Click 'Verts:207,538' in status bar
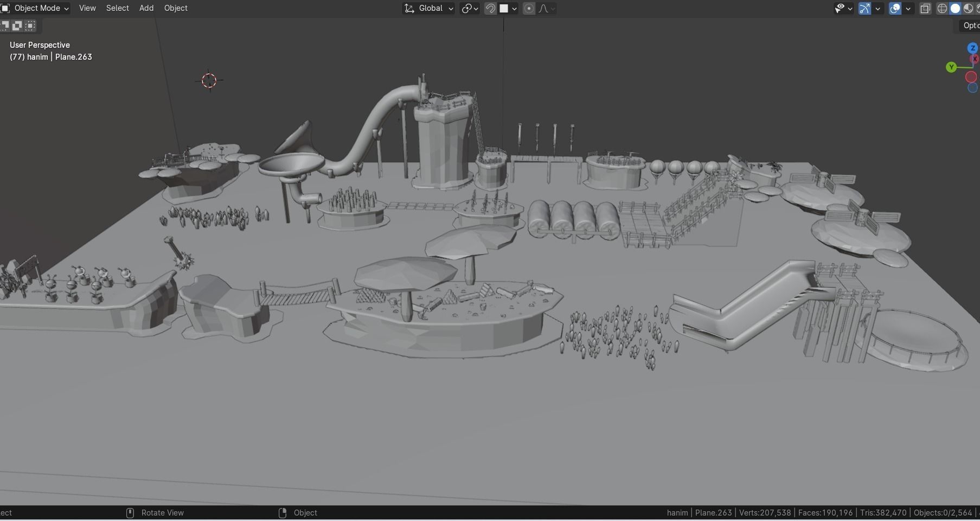 pyautogui.click(x=765, y=513)
